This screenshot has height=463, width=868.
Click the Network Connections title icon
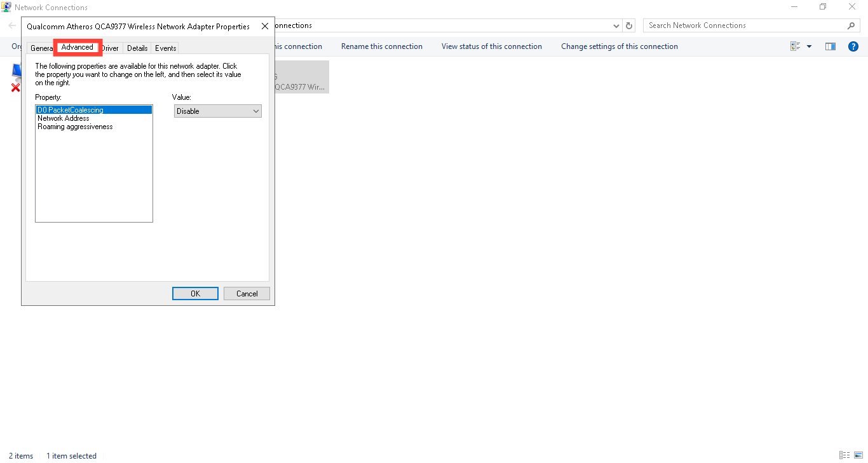6,7
